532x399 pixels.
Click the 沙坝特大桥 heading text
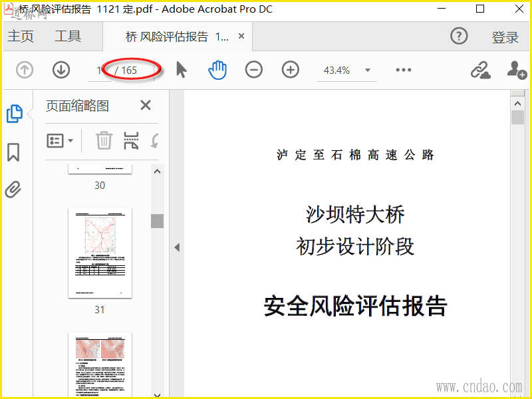(x=355, y=214)
